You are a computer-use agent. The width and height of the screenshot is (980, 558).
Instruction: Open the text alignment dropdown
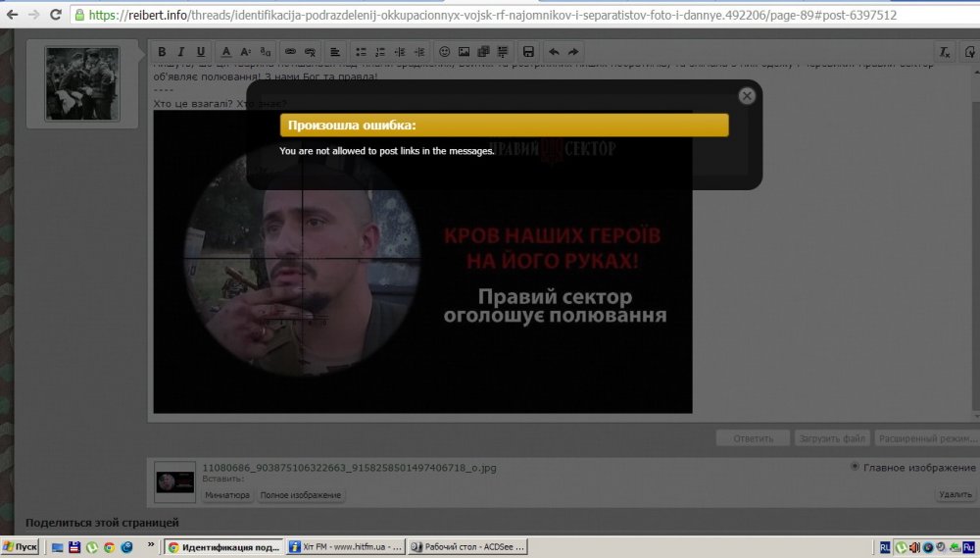click(335, 51)
